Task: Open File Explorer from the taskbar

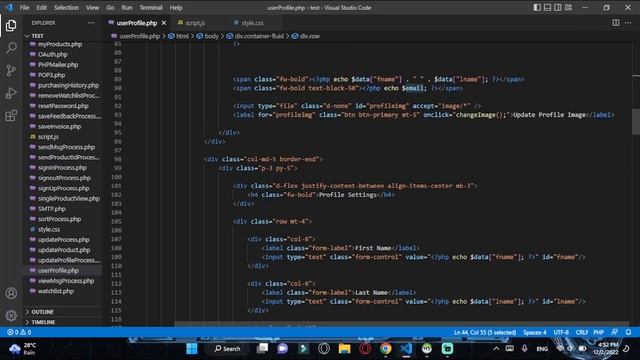Action: pyautogui.click(x=344, y=349)
